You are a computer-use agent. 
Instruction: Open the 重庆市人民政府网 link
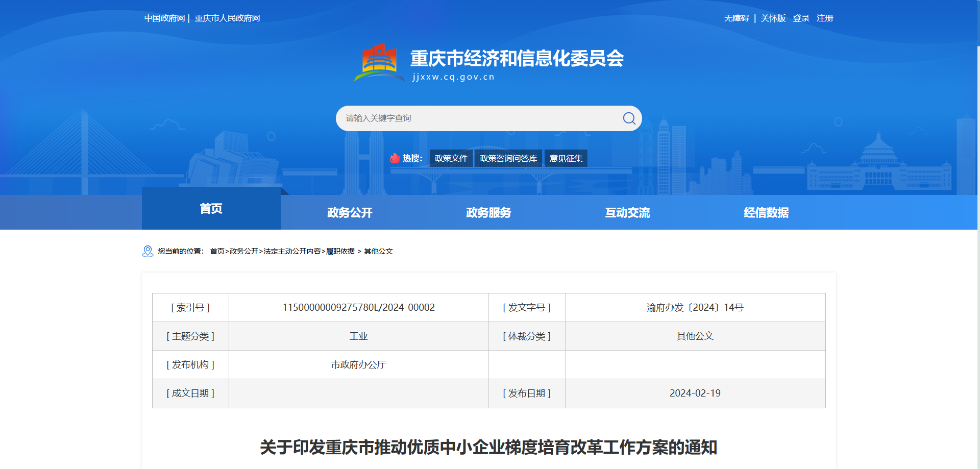[228, 18]
